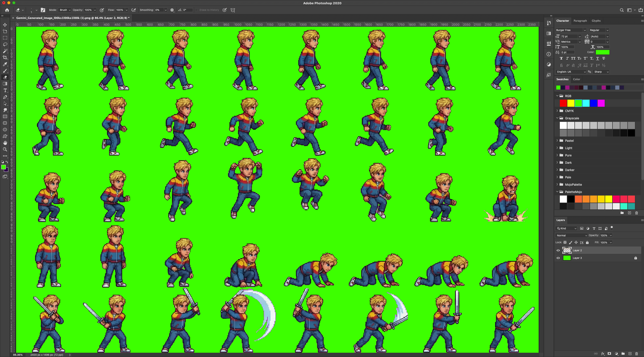This screenshot has height=357, width=644.
Task: Switch to the Paragraph tab
Action: click(580, 20)
